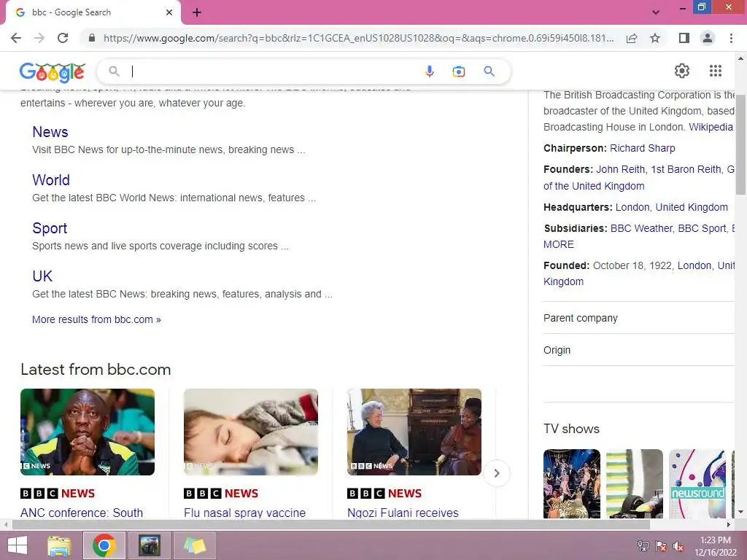Open the browser side panel
This screenshot has width=747, height=560.
click(x=684, y=38)
